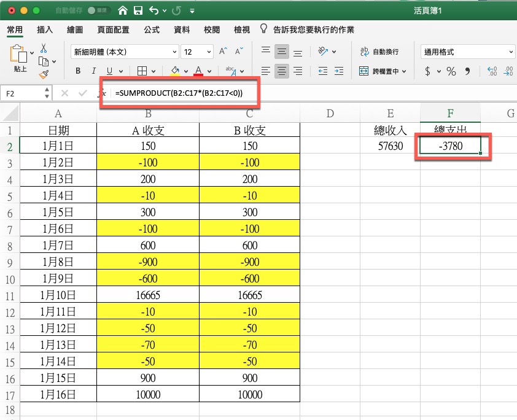
Task: Click the Increase Font Size icon
Action: click(223, 52)
